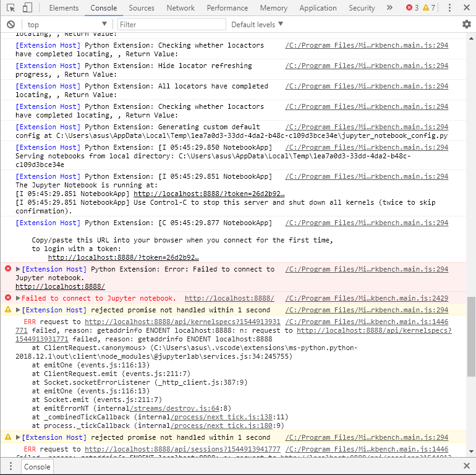Switch to the Memory tab
The image size is (476, 475).
[x=273, y=8]
